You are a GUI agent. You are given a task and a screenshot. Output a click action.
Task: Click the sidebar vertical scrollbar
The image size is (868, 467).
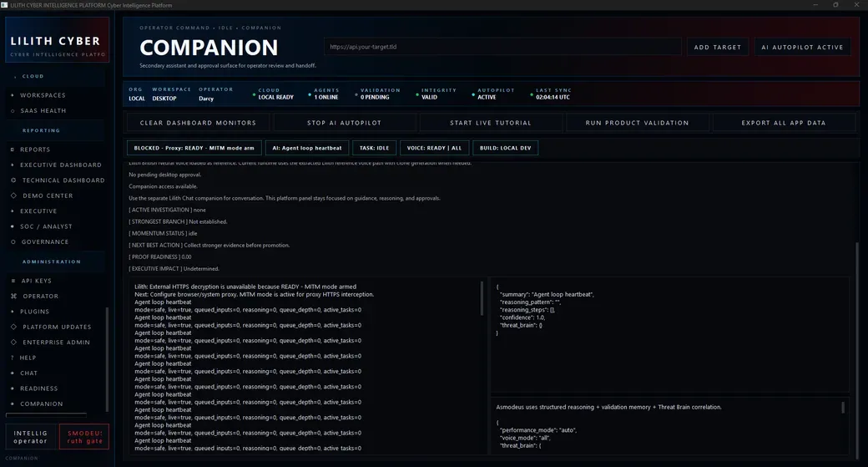coord(107,359)
